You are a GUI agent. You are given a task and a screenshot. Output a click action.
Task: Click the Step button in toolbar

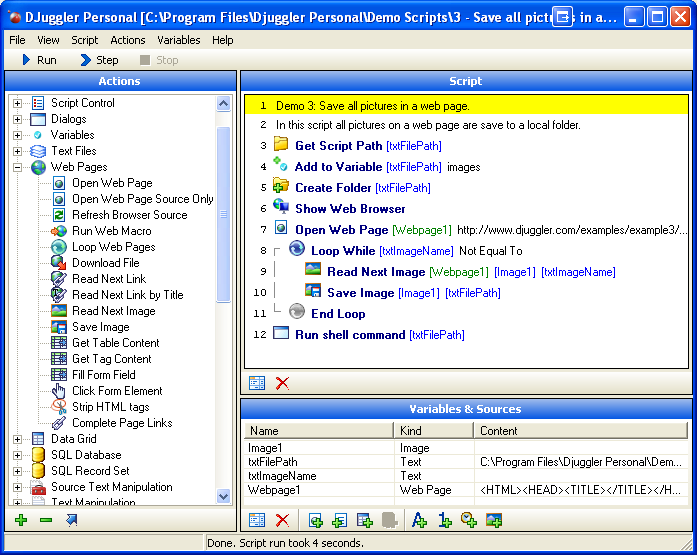(x=99, y=60)
